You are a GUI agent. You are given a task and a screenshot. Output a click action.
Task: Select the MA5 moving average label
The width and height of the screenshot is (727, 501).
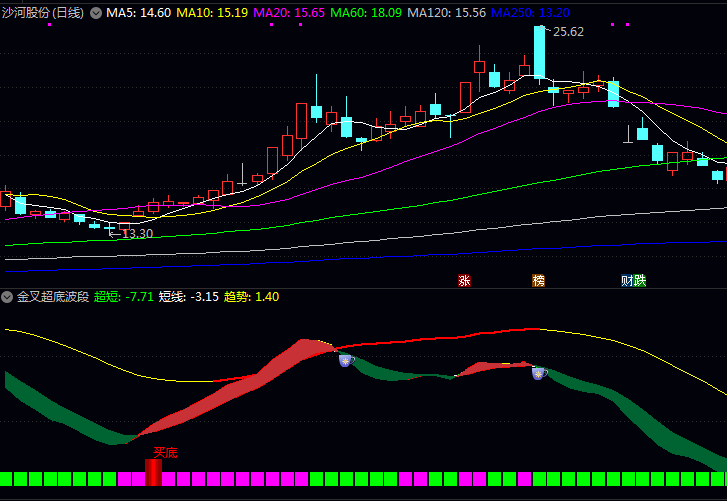click(x=138, y=13)
